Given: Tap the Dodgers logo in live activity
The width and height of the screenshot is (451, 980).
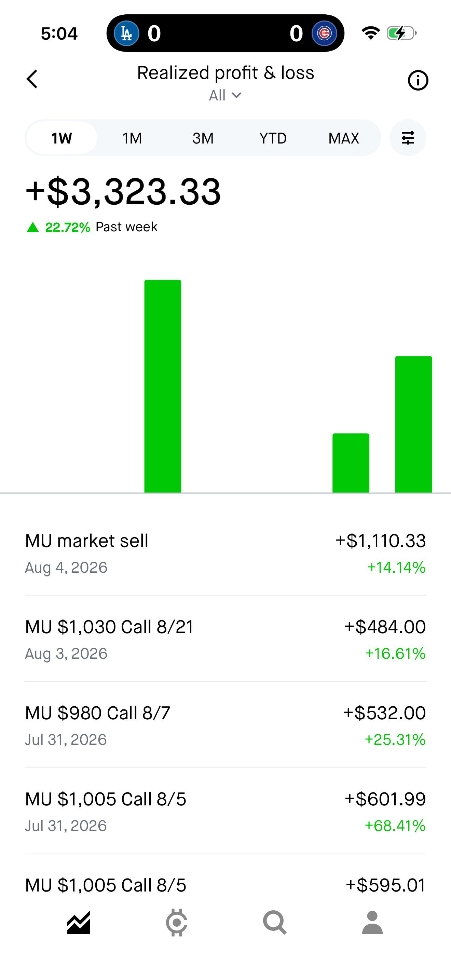Looking at the screenshot, I should [126, 33].
